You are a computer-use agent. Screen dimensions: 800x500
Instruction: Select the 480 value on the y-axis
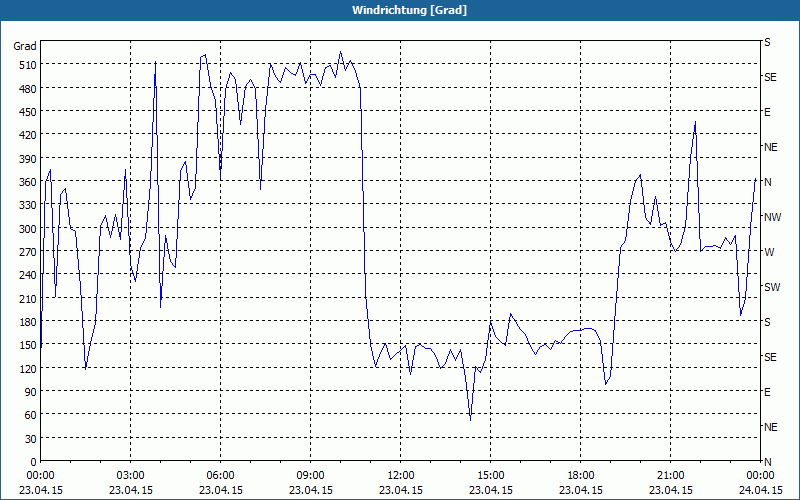[x=28, y=89]
